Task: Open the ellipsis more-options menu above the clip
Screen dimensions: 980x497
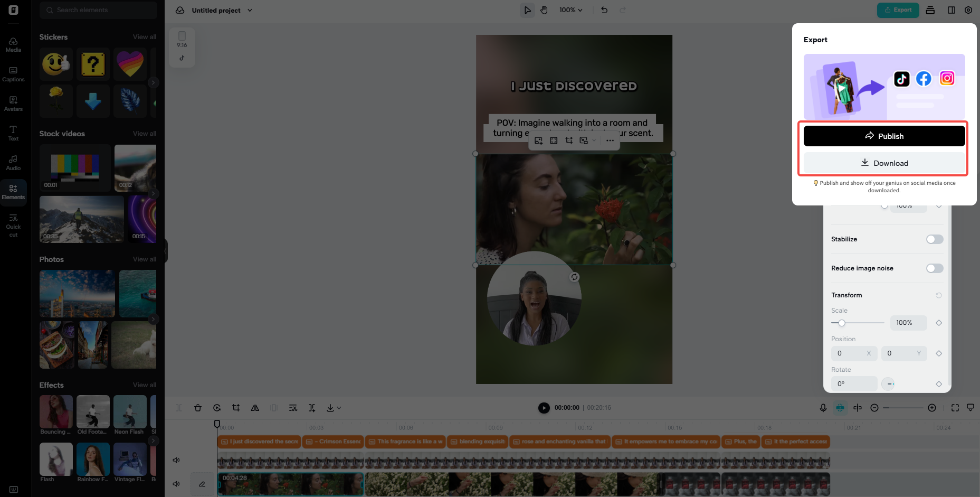Action: click(610, 140)
